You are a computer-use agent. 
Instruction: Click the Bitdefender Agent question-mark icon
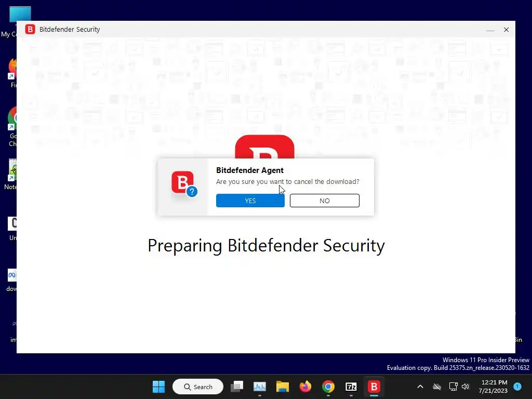click(184, 184)
